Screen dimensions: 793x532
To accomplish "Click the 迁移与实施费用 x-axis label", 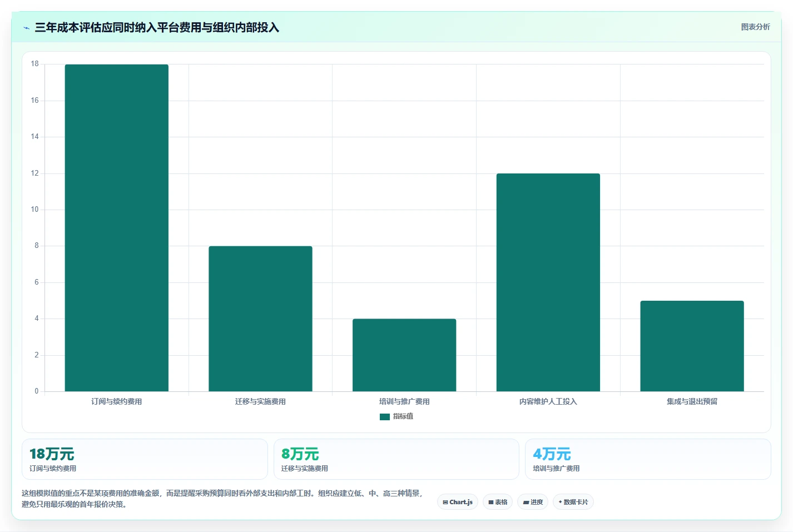I will tap(260, 401).
